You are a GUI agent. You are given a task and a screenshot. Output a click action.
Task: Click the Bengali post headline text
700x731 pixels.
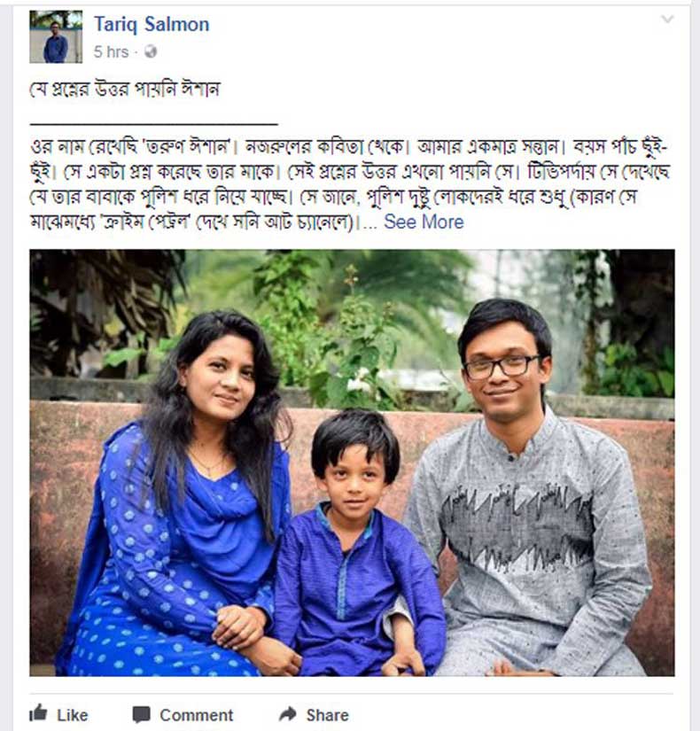pyautogui.click(x=125, y=89)
